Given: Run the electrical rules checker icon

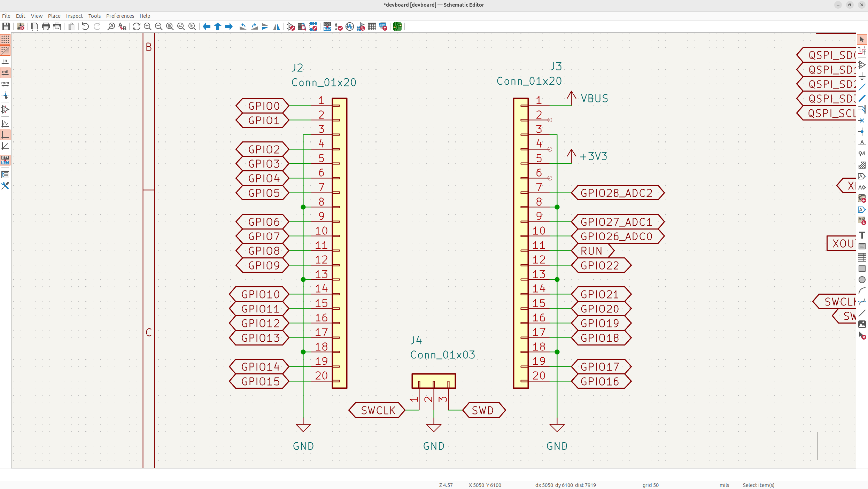Looking at the screenshot, I should click(x=339, y=26).
